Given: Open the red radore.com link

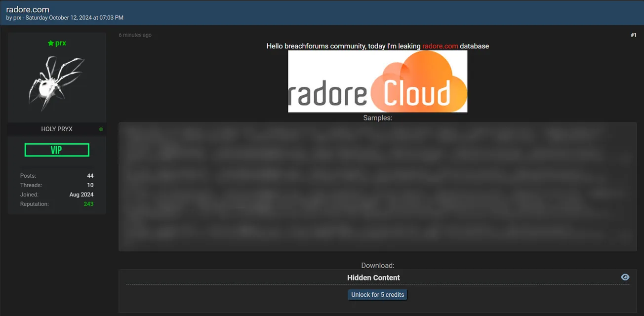Looking at the screenshot, I should (440, 46).
